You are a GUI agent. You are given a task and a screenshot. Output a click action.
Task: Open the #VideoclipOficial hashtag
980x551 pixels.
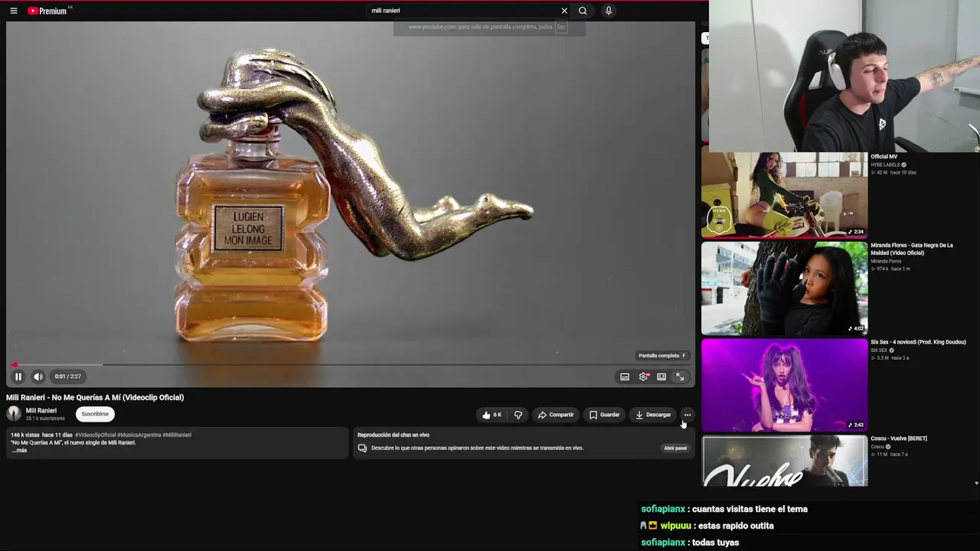coord(95,435)
